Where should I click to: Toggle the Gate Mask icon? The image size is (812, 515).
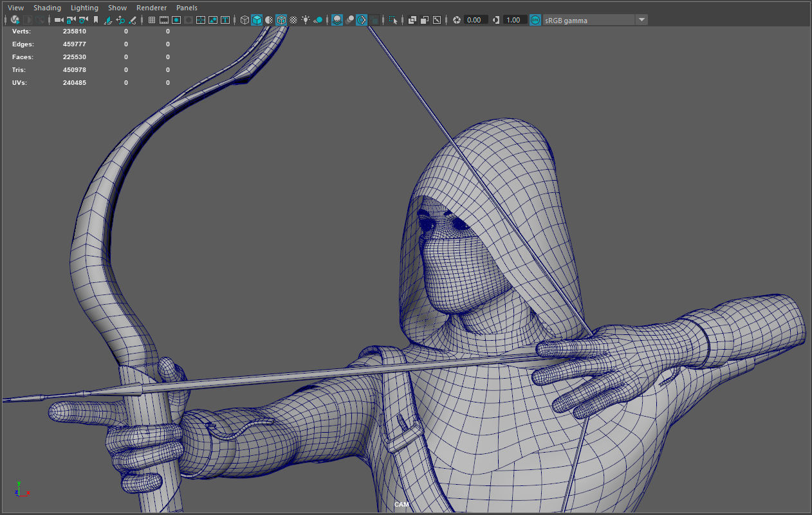click(188, 20)
